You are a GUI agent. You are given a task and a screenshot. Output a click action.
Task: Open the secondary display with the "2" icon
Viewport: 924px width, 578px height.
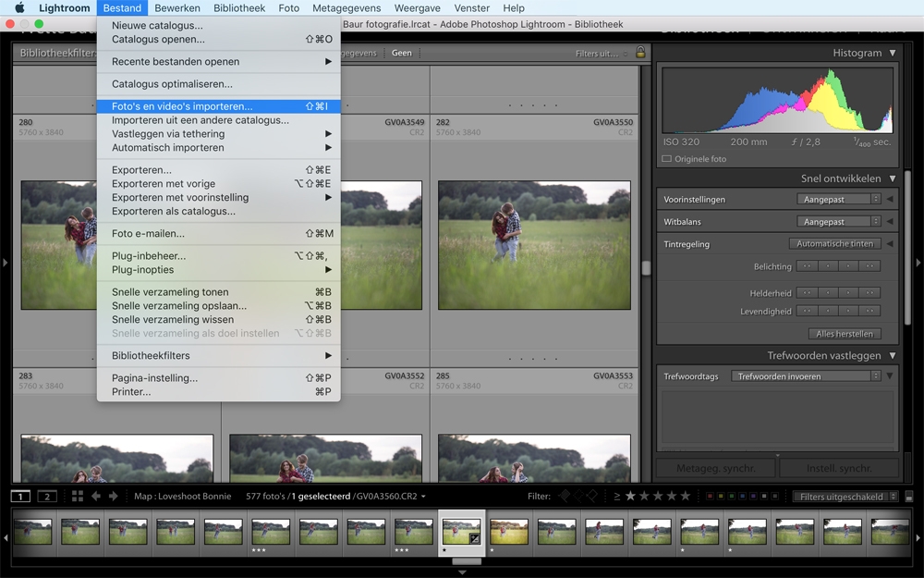[x=45, y=497]
